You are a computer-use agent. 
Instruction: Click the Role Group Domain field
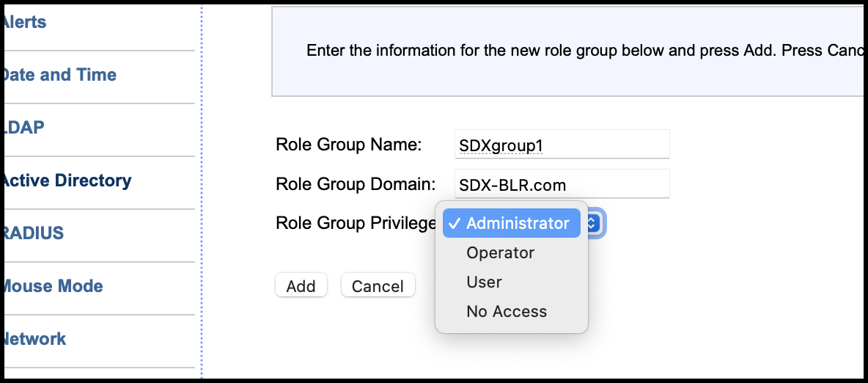pos(562,183)
